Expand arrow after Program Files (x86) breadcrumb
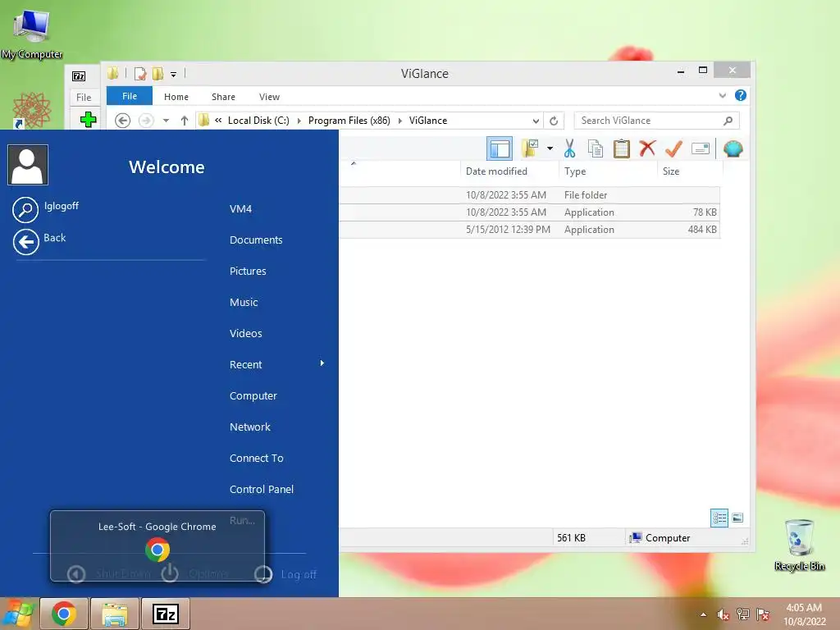This screenshot has width=840, height=630. point(399,121)
